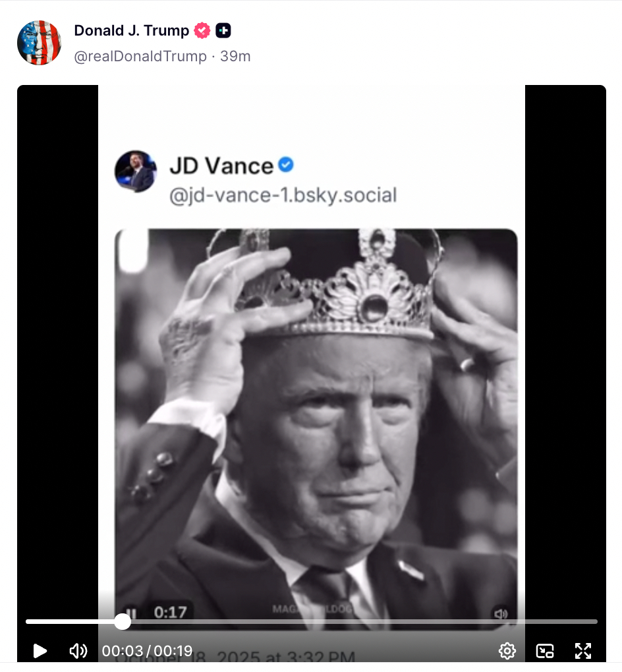Click the red verified badge by the poster's name
The height and width of the screenshot is (672, 622).
pyautogui.click(x=202, y=30)
